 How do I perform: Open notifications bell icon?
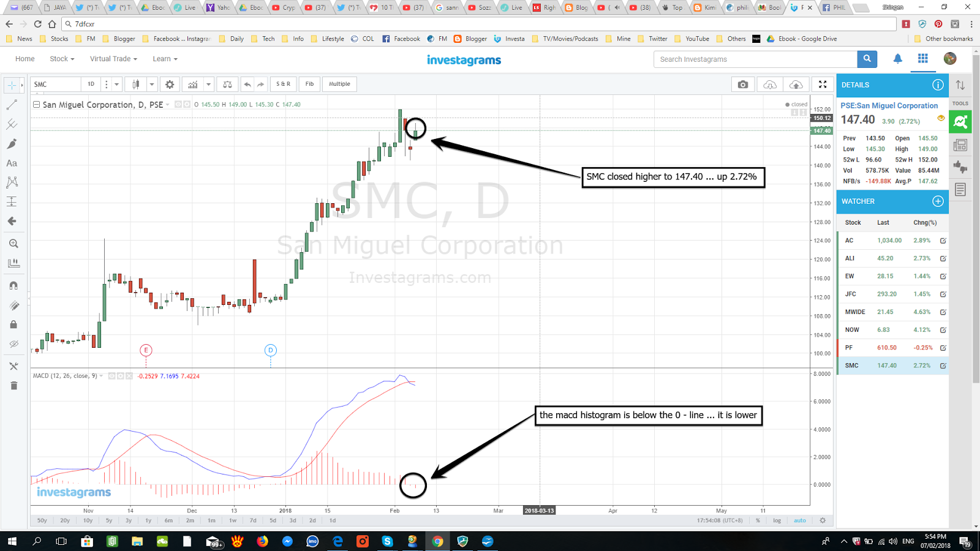click(897, 59)
